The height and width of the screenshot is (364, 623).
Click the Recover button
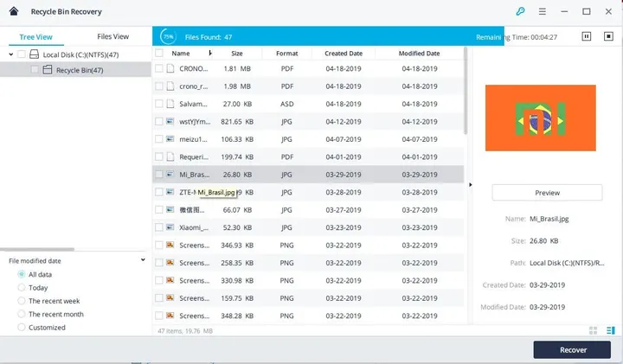tap(572, 349)
